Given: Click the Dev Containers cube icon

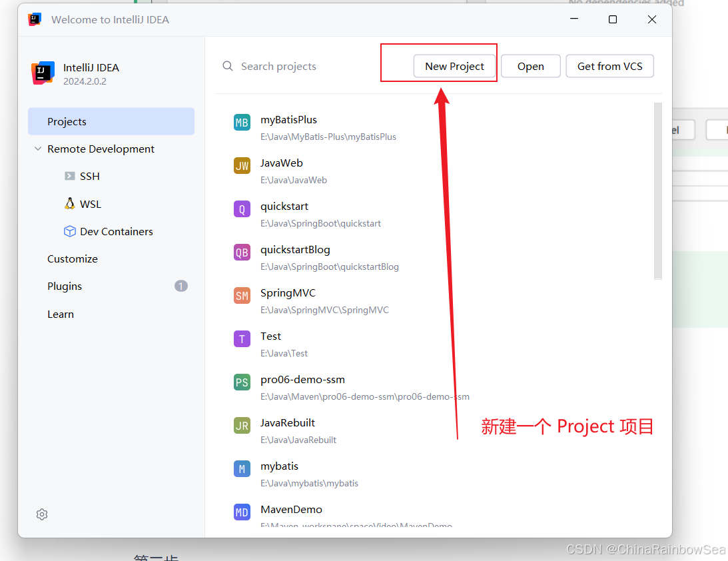Looking at the screenshot, I should pos(70,231).
